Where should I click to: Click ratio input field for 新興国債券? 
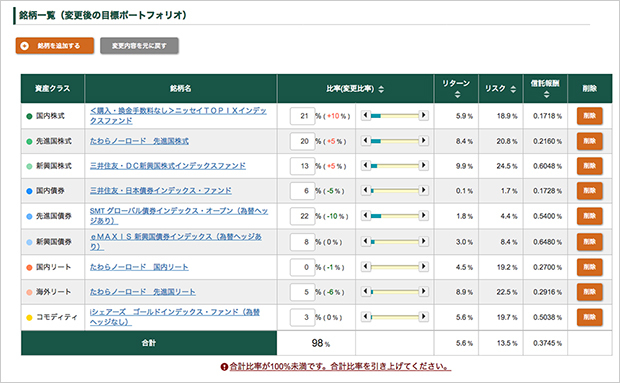(x=302, y=241)
